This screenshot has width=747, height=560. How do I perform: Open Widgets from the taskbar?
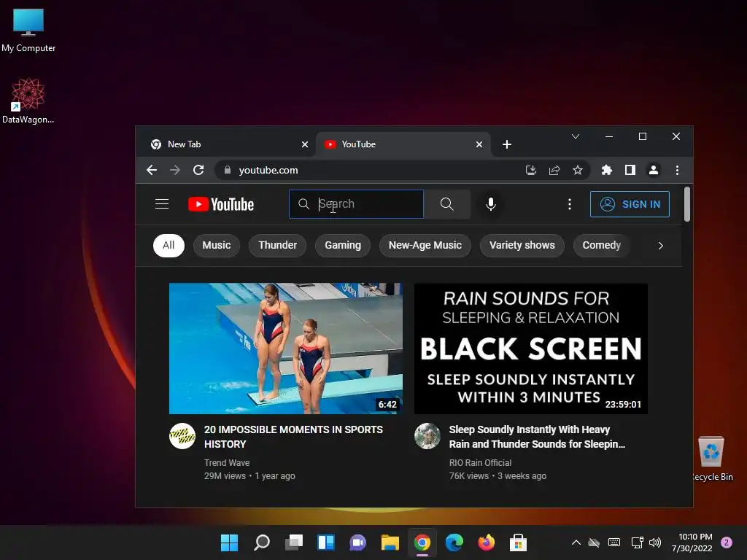(326, 542)
